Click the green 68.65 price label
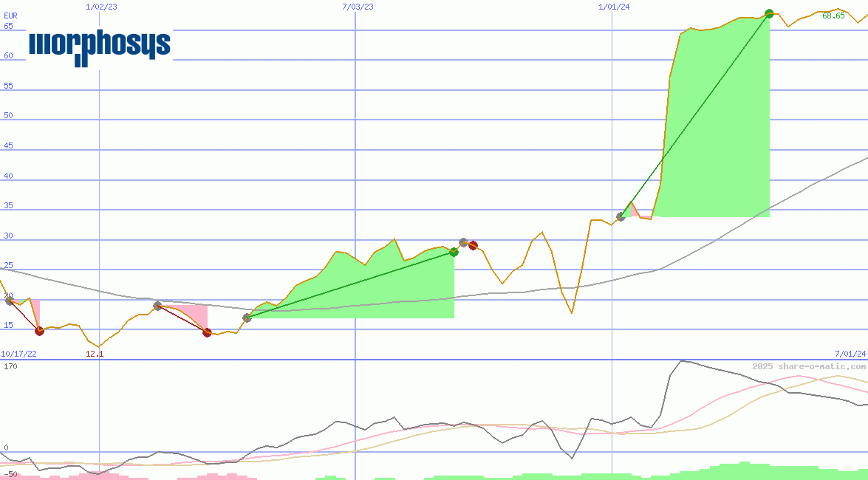Viewport: 868px width, 480px height. point(833,16)
